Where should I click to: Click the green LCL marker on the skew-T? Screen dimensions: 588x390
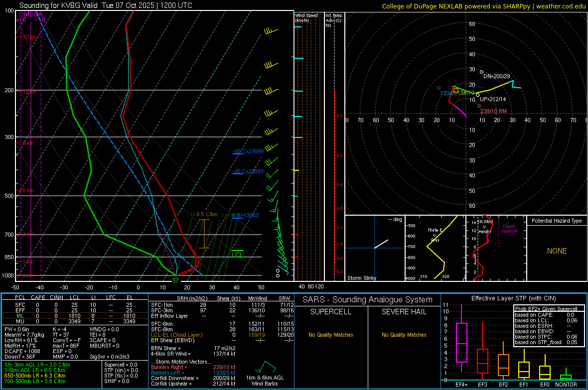coord(237,253)
